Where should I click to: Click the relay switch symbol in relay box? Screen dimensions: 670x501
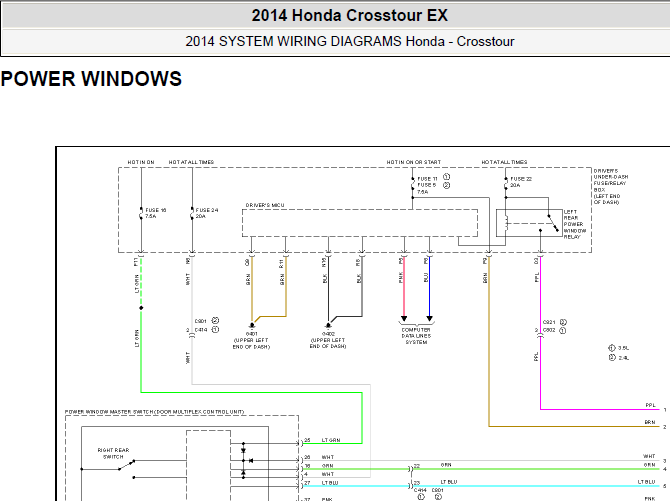(552, 224)
